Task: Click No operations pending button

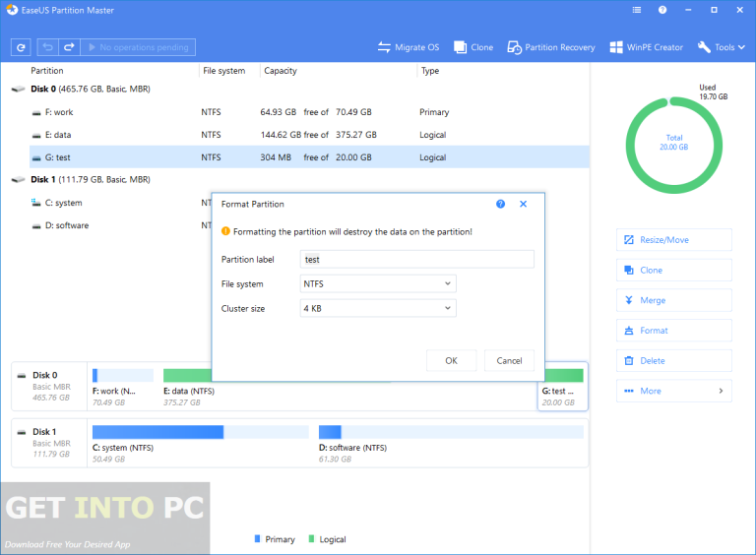Action: tap(138, 47)
